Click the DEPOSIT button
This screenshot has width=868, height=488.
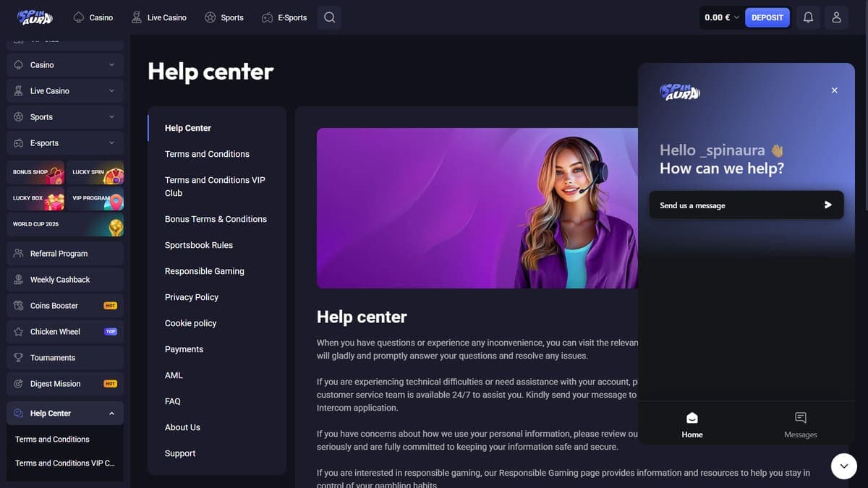[767, 17]
